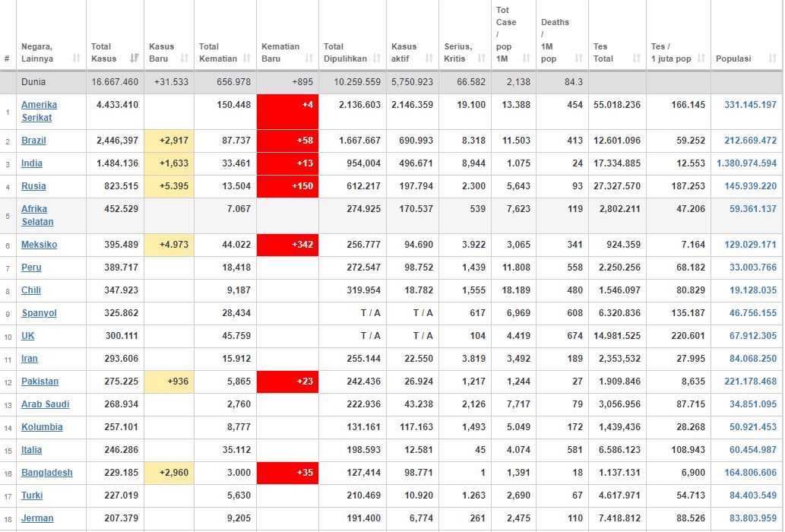
Task: Open Amerika Serikat country link
Action: (39, 111)
